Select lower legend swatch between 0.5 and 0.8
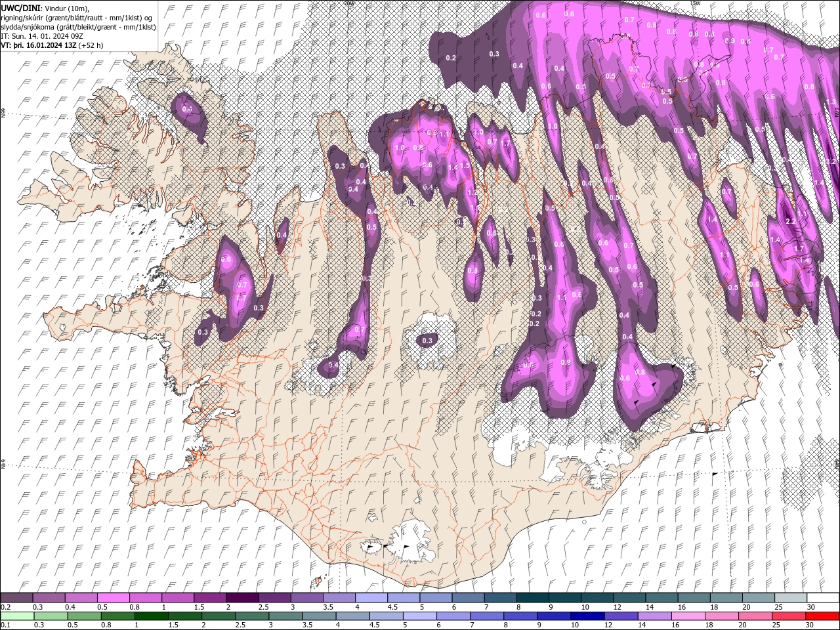 [x=84, y=616]
